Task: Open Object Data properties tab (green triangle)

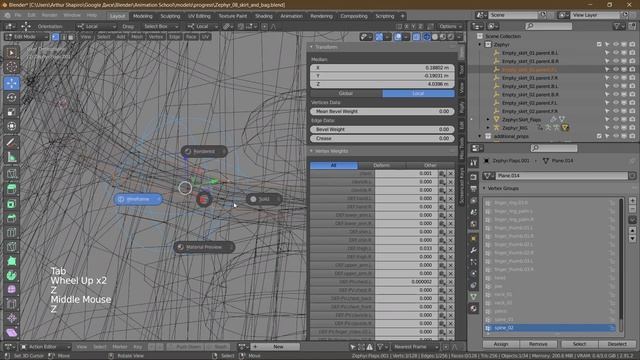Action: point(473,297)
